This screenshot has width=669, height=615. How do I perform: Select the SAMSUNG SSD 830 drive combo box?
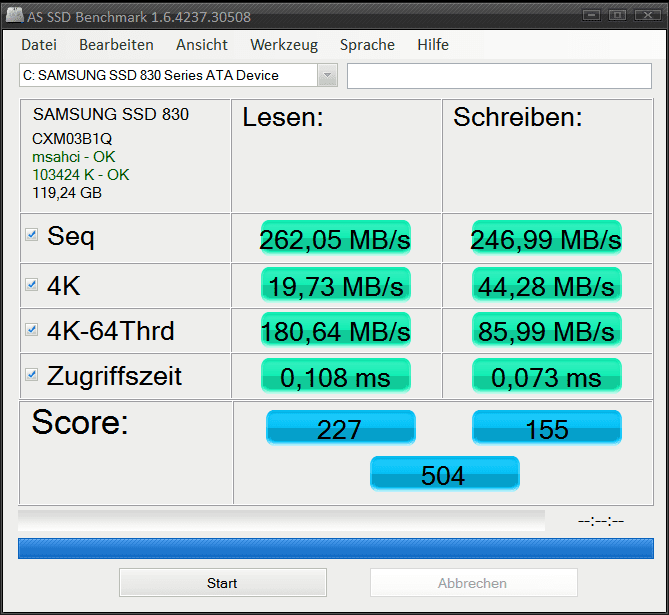pos(178,75)
